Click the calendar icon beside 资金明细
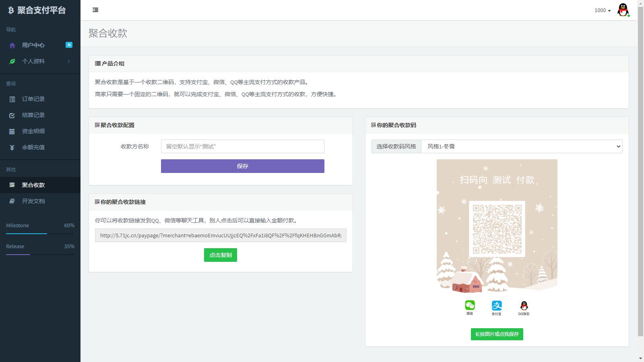 click(x=12, y=131)
